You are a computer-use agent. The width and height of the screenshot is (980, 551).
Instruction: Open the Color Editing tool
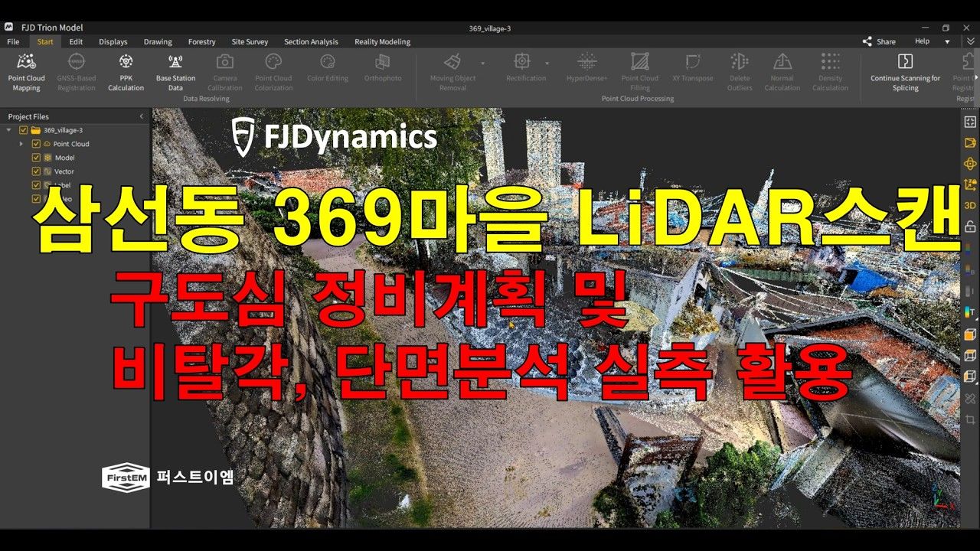(x=328, y=67)
